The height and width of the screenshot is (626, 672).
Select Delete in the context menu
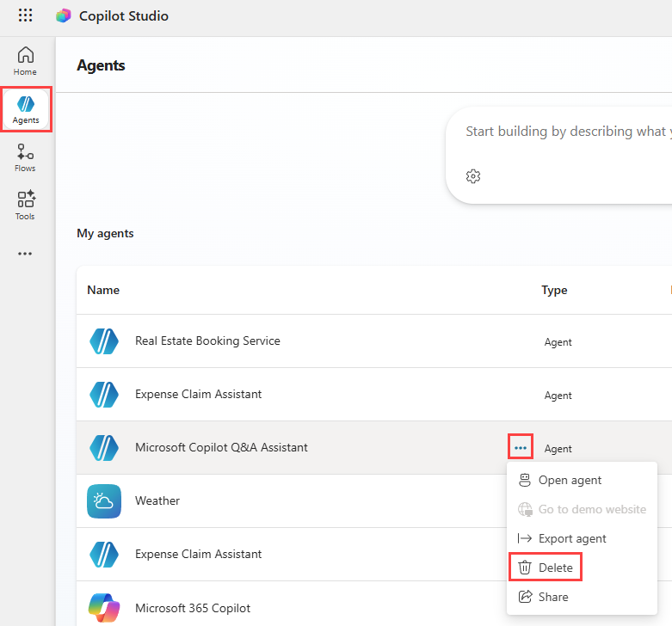(x=555, y=568)
